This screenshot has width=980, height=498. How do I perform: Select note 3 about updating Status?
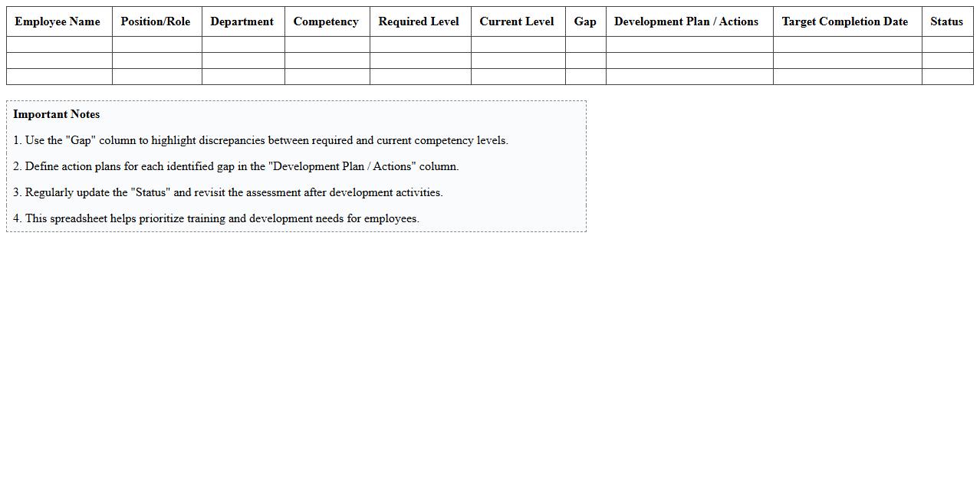[x=228, y=192]
